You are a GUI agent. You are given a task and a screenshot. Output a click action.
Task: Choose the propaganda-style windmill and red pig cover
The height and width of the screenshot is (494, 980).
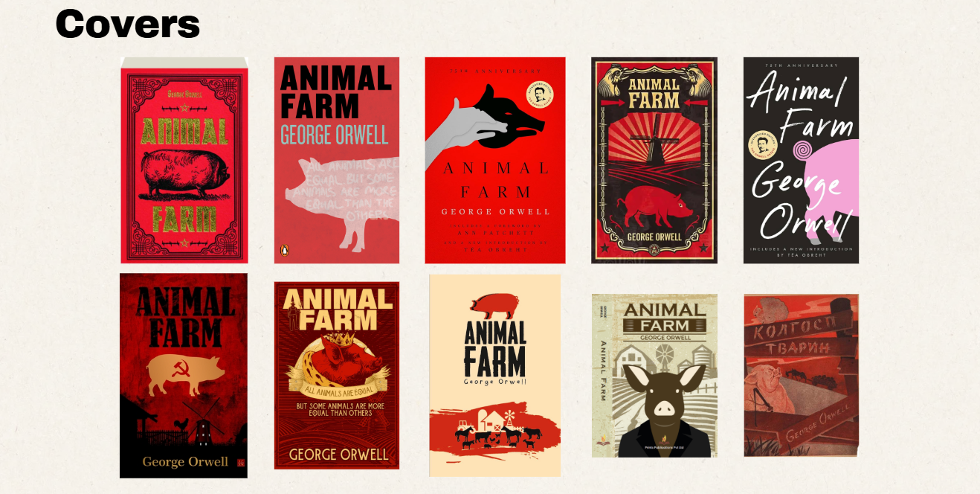pyautogui.click(x=654, y=160)
